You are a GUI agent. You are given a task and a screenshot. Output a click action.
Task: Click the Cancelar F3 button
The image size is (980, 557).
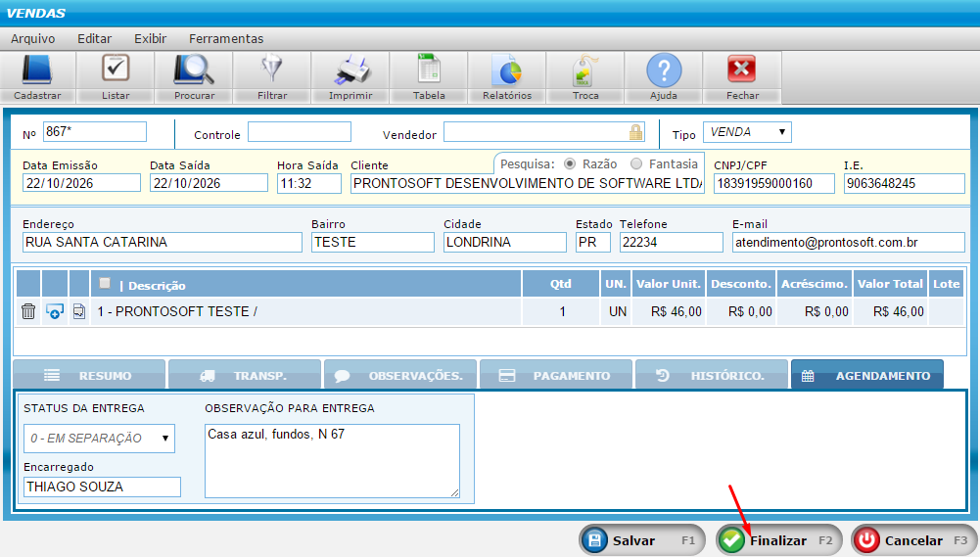click(914, 540)
